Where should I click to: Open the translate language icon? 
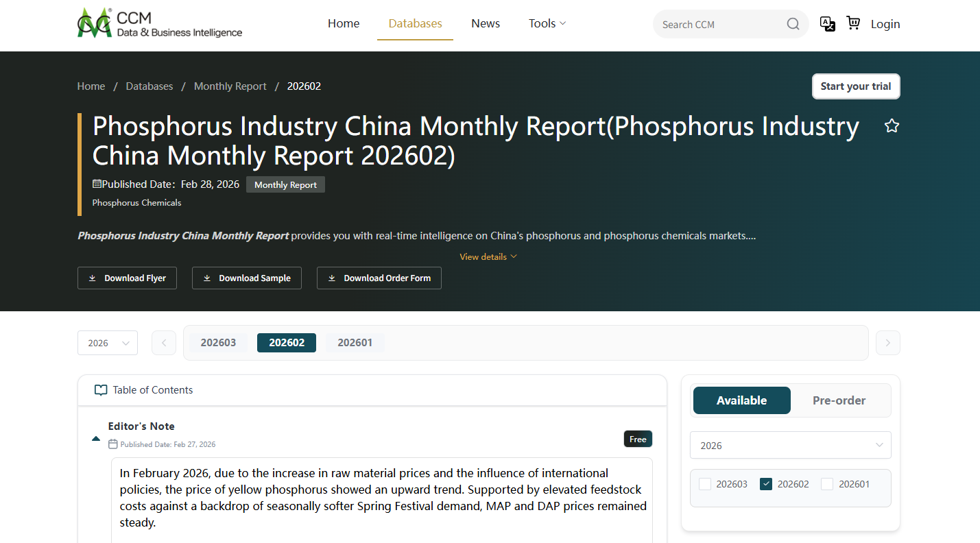click(x=828, y=23)
